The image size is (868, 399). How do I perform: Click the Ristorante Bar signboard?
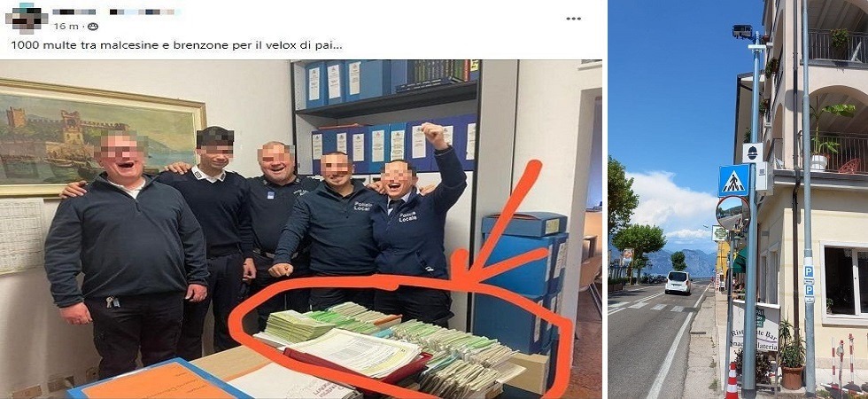[756, 330]
